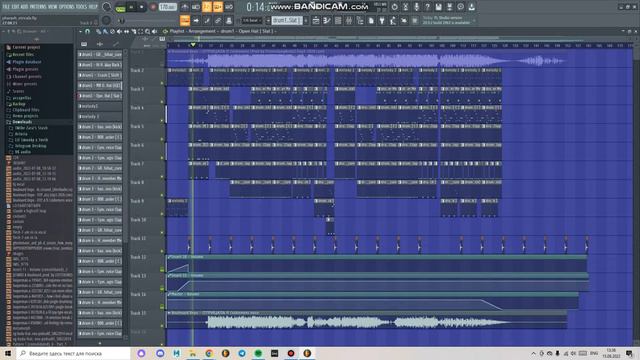The image size is (640, 360).
Task: Toggle auto scrolling arrow icon
Action: coord(196,20)
